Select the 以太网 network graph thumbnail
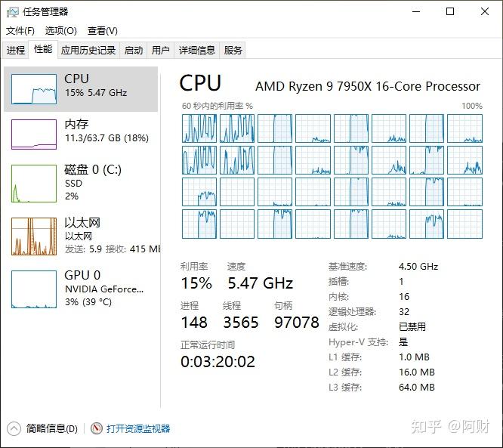Screen dimensions: 503x448 tap(34, 236)
